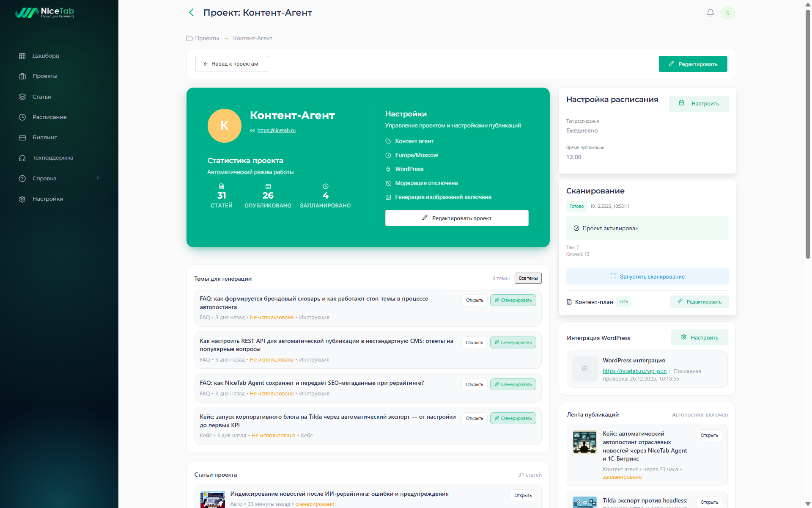Click the Статьи layers icon

[22, 97]
